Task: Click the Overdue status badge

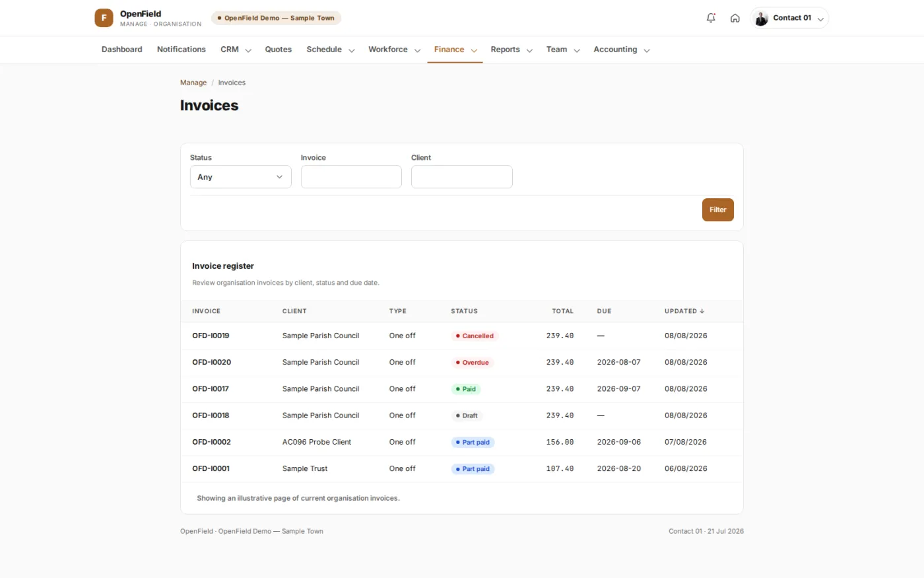Action: click(x=473, y=363)
